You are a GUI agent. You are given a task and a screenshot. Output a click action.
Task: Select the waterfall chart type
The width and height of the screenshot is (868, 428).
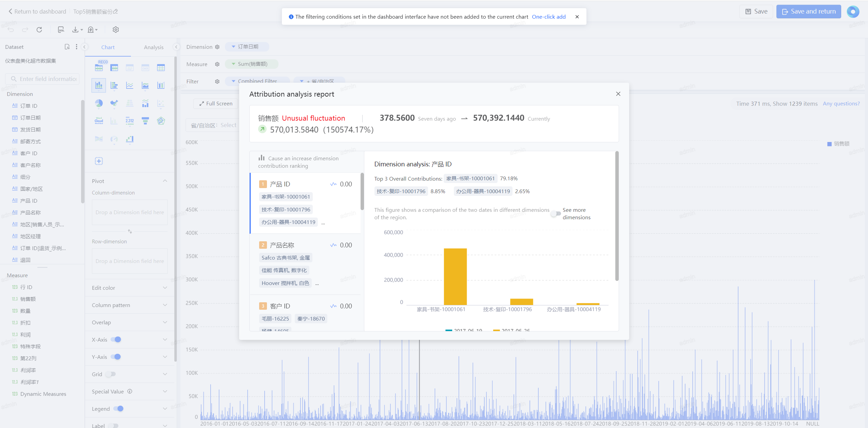130,139
